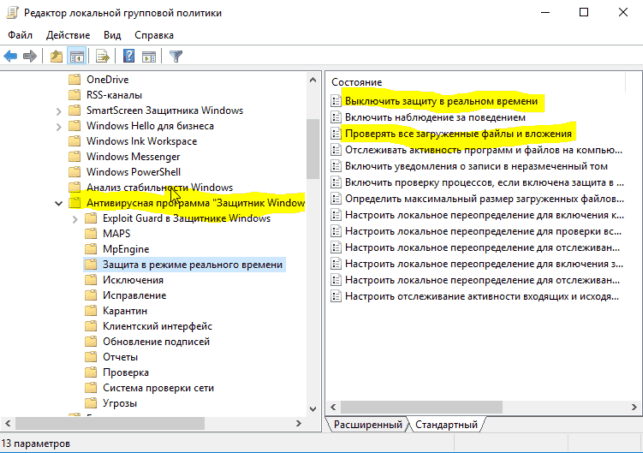
Task: Click the RSS-каналы folder icon
Action: 75,95
